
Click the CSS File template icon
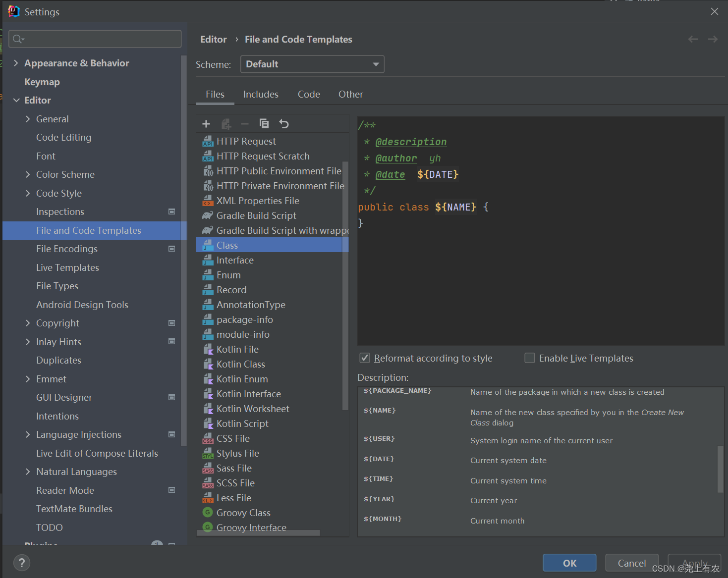[x=208, y=438]
